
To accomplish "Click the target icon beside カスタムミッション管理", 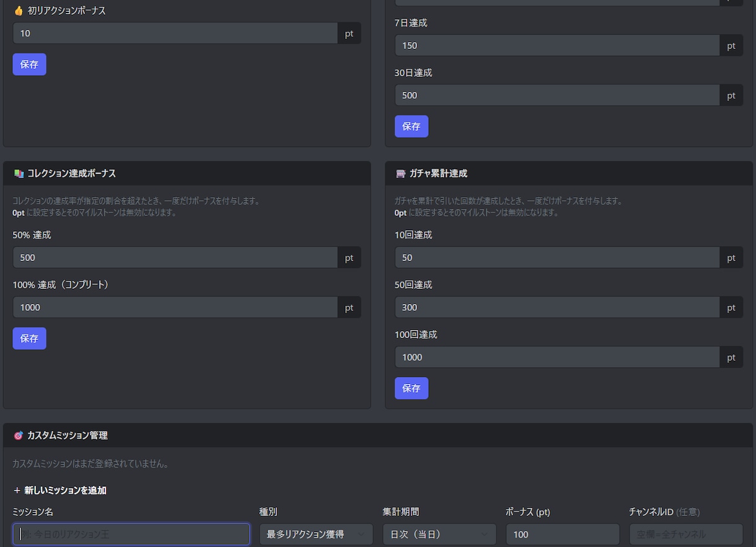I will (18, 435).
